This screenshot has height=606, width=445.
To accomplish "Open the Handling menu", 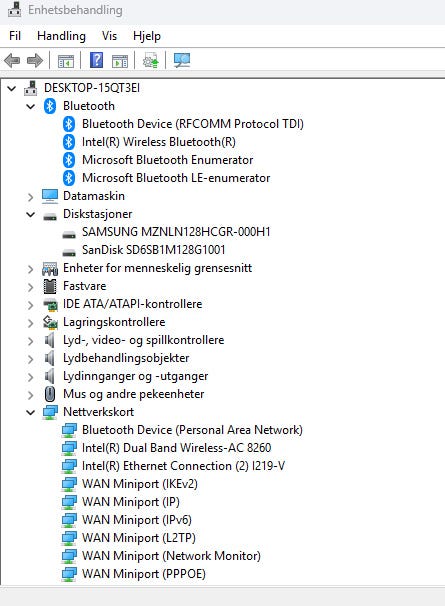I will [x=61, y=36].
